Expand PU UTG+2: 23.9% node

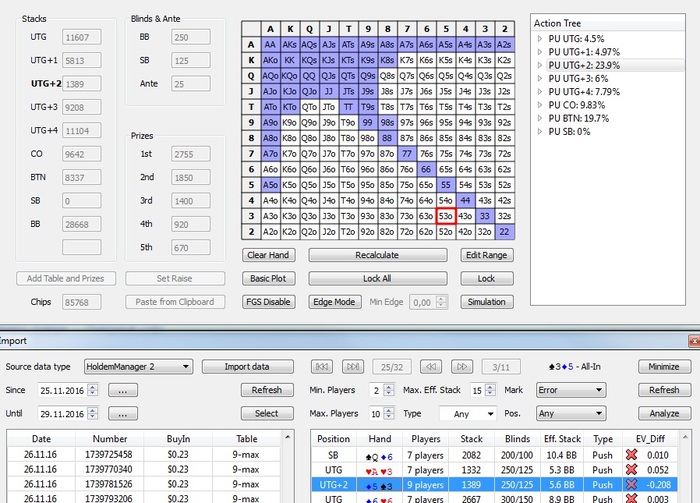tap(540, 66)
